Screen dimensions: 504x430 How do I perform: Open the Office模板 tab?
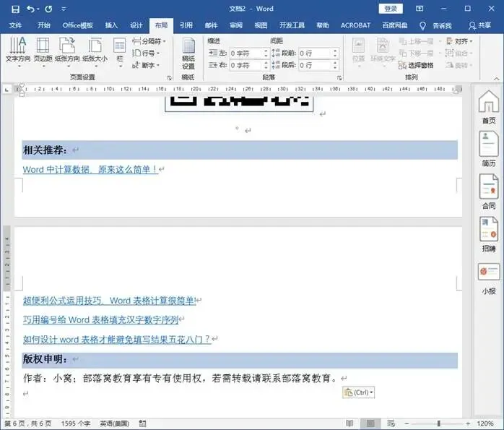point(78,25)
